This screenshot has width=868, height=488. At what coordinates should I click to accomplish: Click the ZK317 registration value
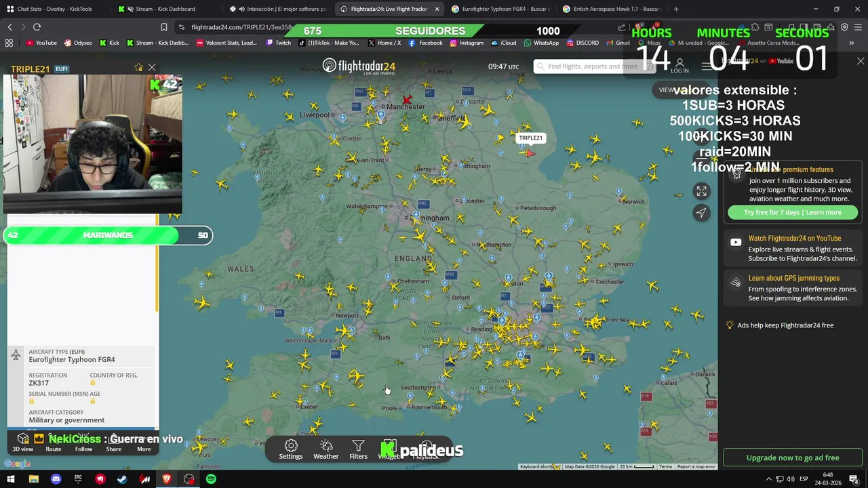click(x=39, y=383)
